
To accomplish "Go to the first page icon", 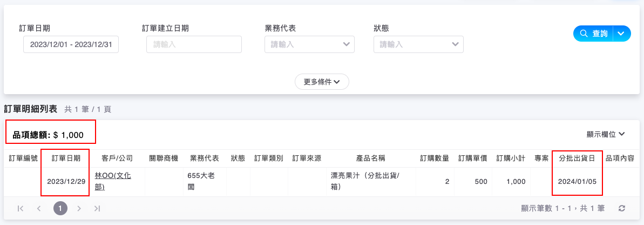I will click(21, 208).
